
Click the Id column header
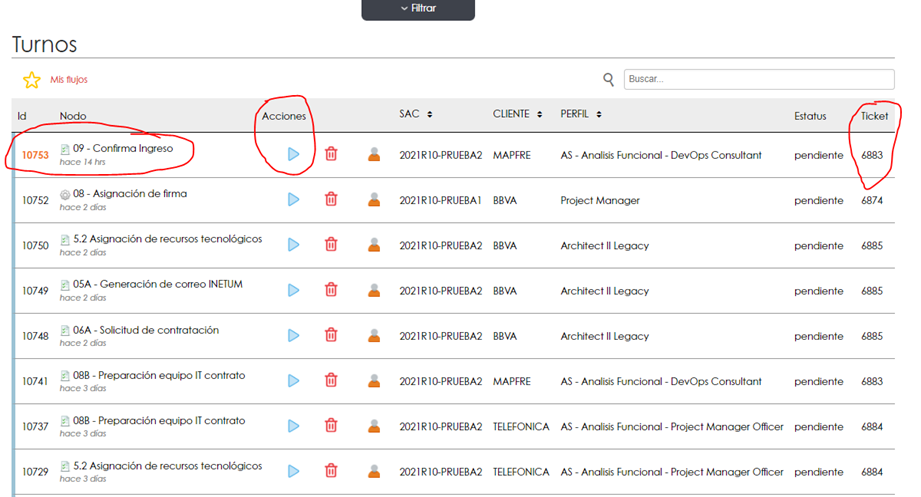pyautogui.click(x=22, y=116)
